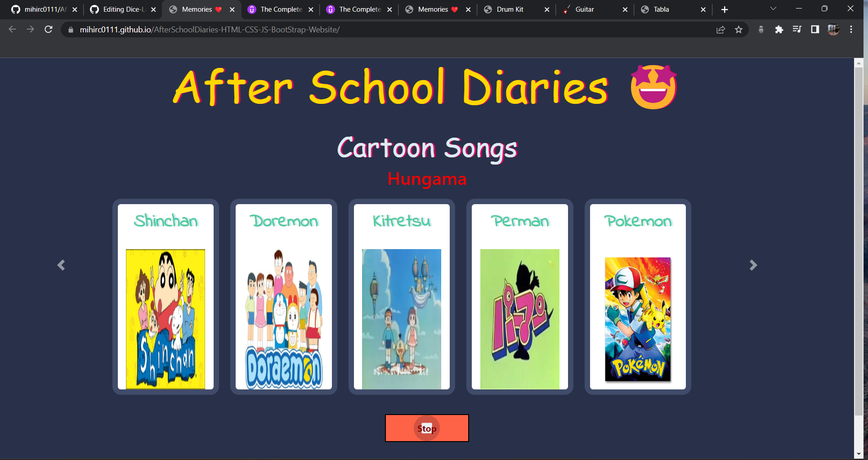This screenshot has height=460, width=868.
Task: Toggle the bookmark star for this page
Action: coord(738,30)
